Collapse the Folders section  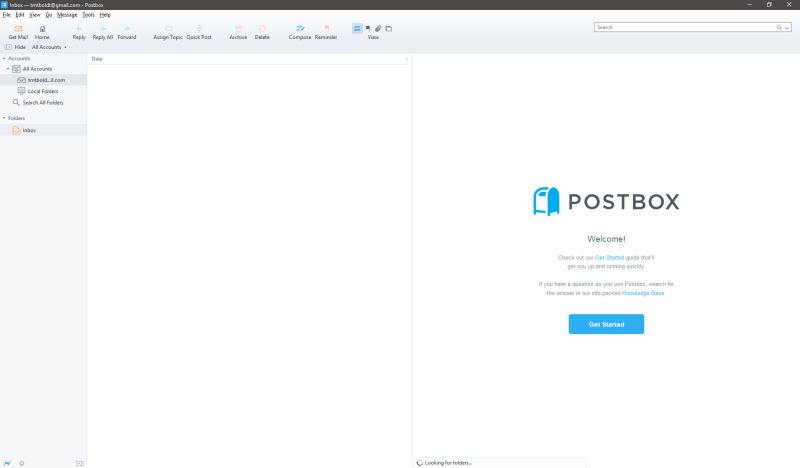(4, 118)
